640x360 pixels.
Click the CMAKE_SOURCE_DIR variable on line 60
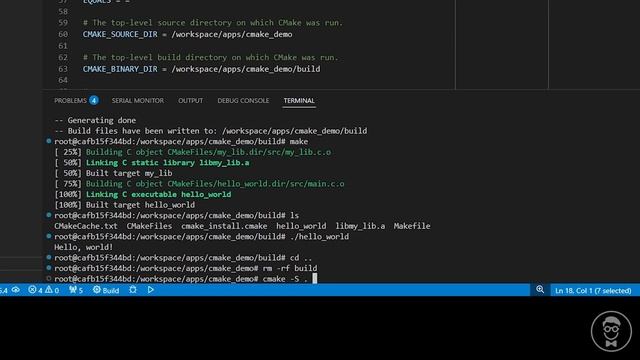(x=120, y=34)
